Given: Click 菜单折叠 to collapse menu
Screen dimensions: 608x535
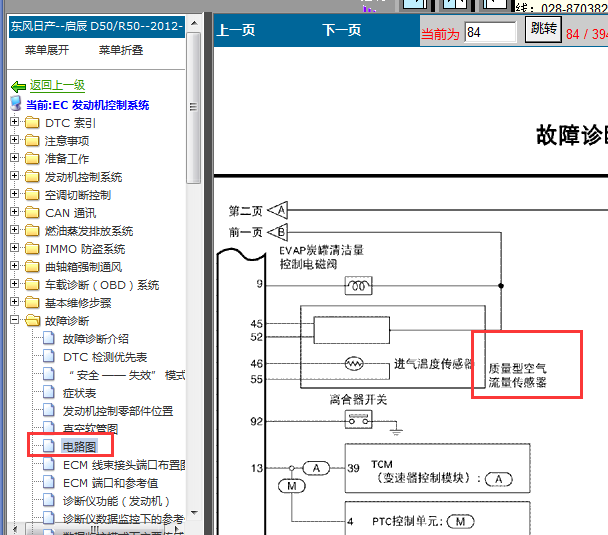Looking at the screenshot, I should point(121,50).
